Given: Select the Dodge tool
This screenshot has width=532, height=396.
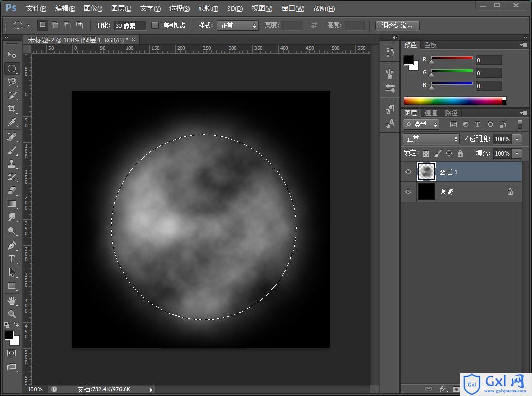Looking at the screenshot, I should coord(12,231).
